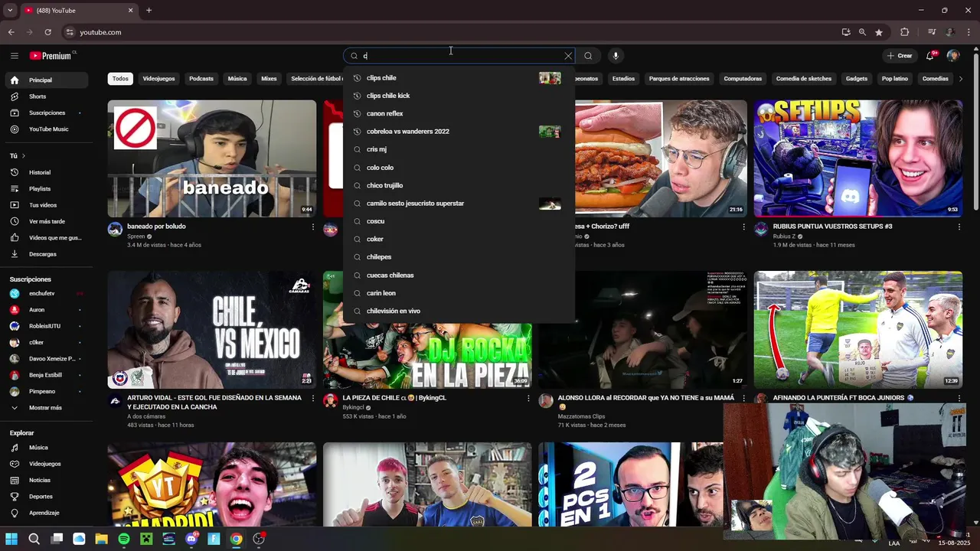Choose suggestion cuecas chilenas

[x=459, y=275]
